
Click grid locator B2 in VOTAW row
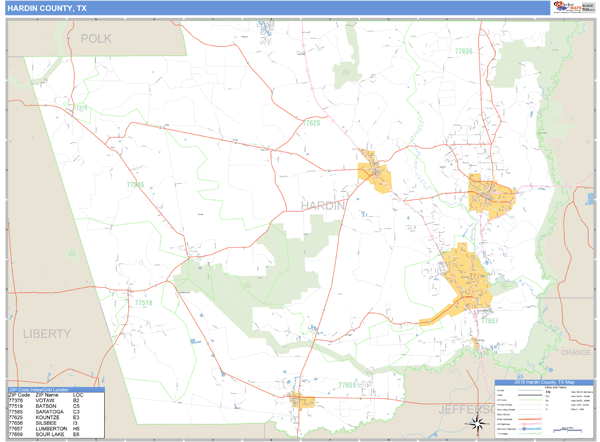(76, 401)
